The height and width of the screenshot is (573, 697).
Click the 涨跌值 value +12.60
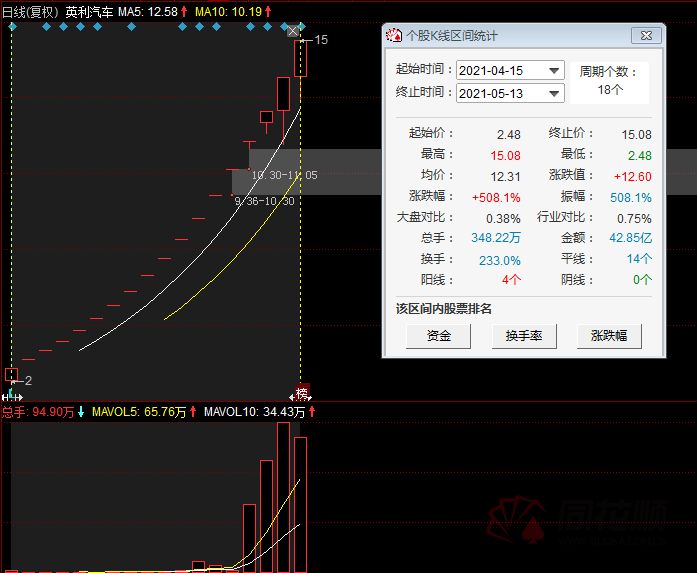click(633, 176)
